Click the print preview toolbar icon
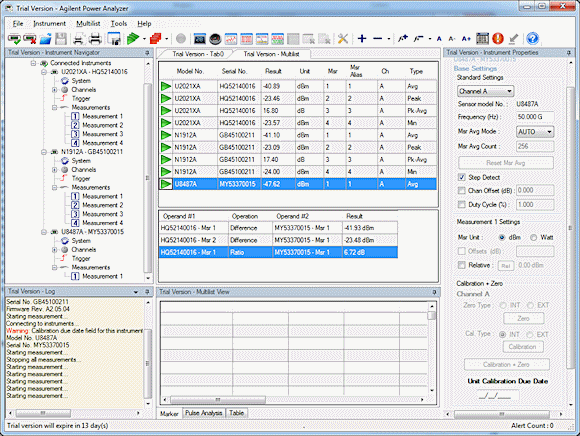Image resolution: width=580 pixels, height=436 pixels. coord(79,38)
